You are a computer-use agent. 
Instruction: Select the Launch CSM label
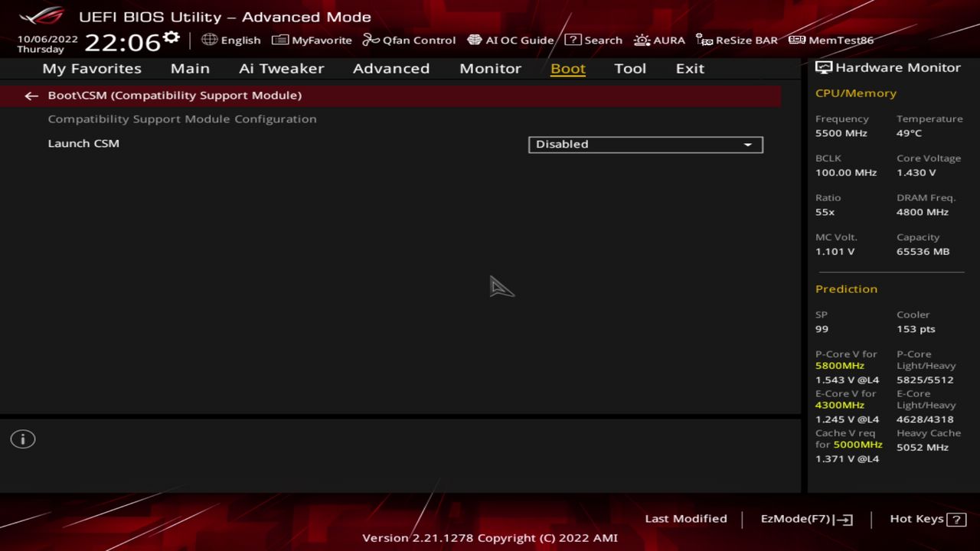pyautogui.click(x=83, y=143)
